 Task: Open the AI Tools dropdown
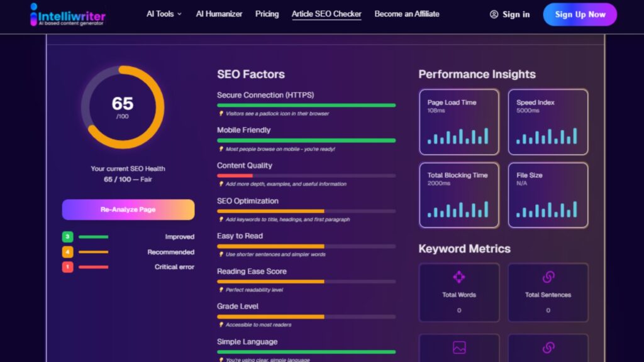164,13
